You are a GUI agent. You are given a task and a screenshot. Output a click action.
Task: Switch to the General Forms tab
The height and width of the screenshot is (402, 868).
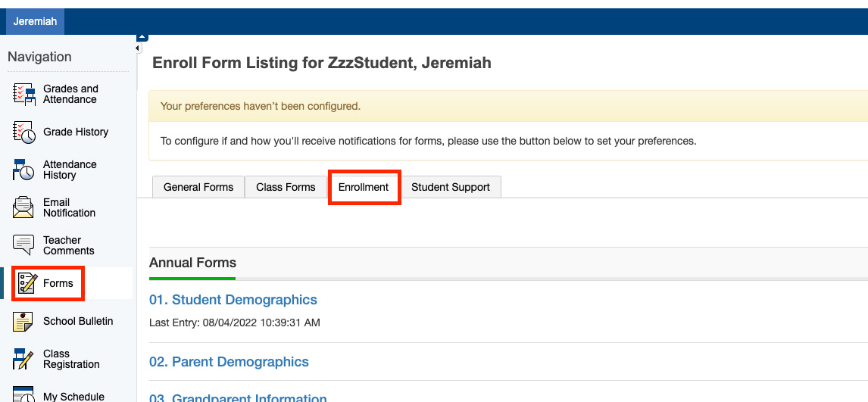pyautogui.click(x=198, y=187)
